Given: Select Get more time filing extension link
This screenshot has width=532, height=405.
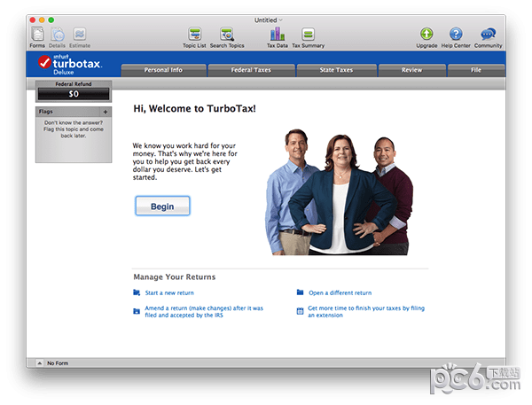Looking at the screenshot, I should pos(366,311).
